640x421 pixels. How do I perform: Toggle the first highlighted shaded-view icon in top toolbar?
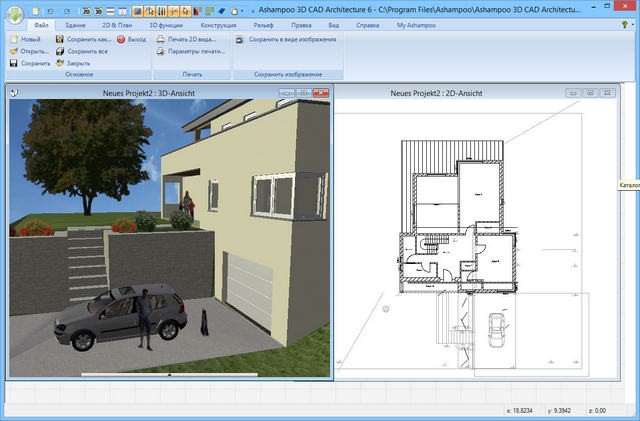pyautogui.click(x=138, y=11)
